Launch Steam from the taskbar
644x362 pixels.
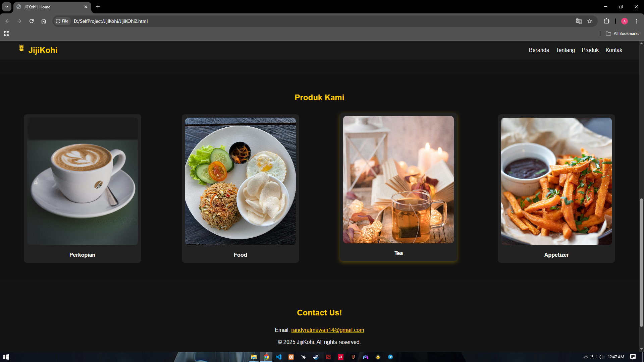pos(316,357)
